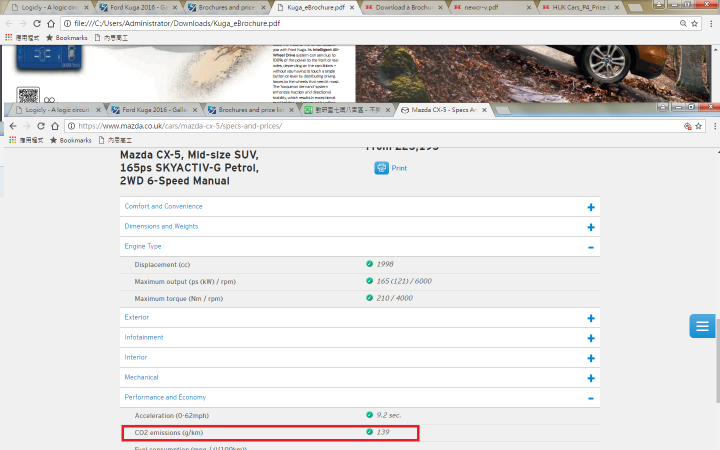Click file info icon in Kuga address bar

68,23
